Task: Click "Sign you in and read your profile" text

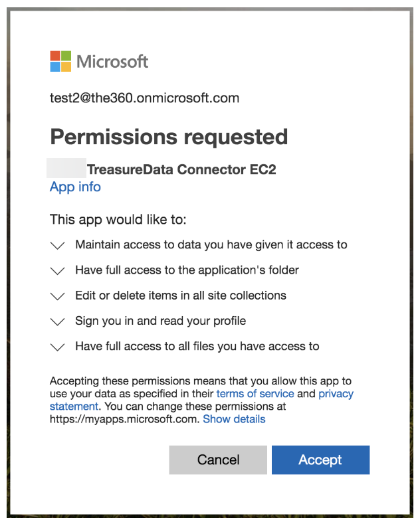Action: coord(160,321)
